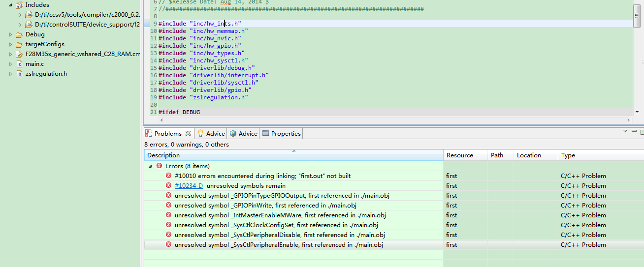
Task: Click error icon beside #10010 linking error
Action: [x=168, y=176]
